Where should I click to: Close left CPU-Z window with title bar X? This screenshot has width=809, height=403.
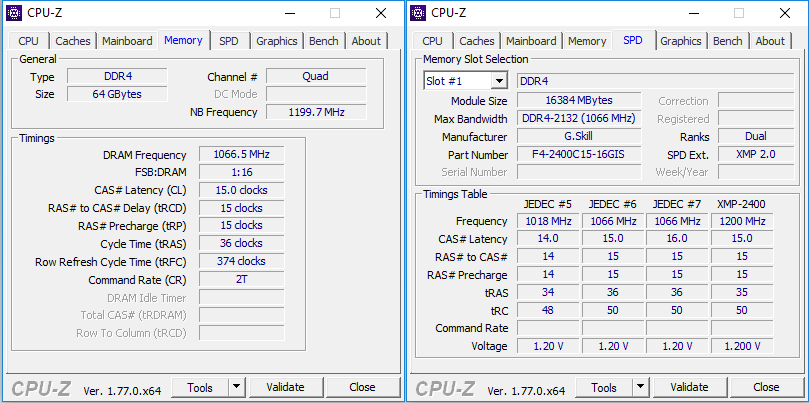381,13
